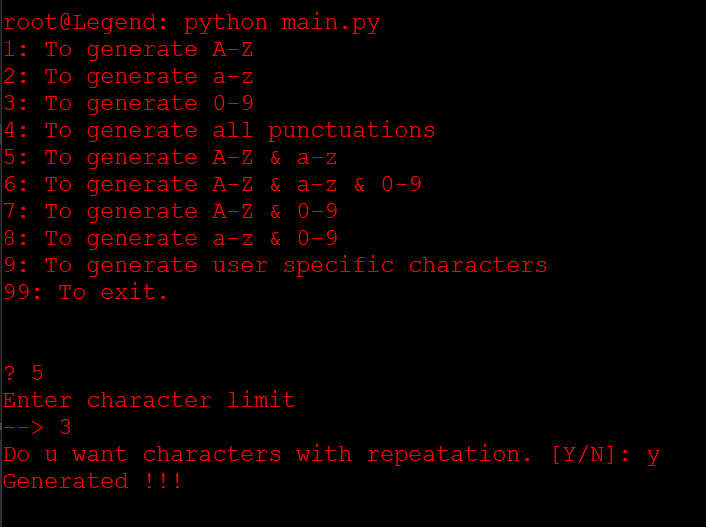Click the 'Generated !!!' output message

(92, 481)
